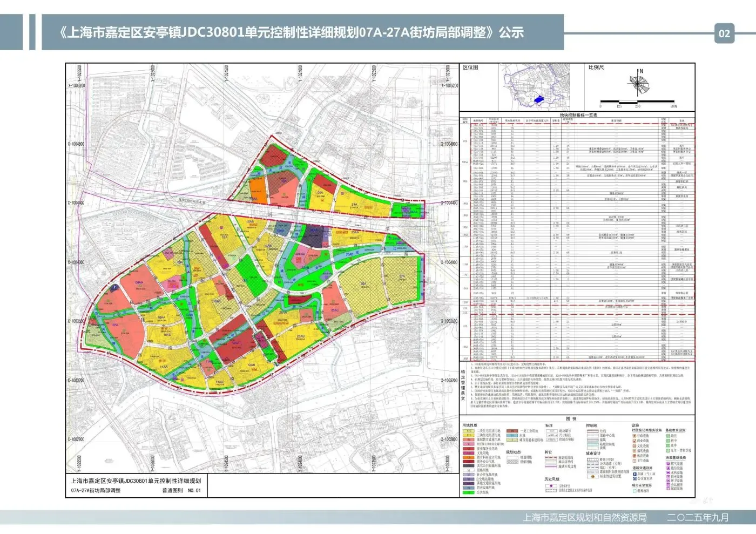Click the blue circular marker on map's west edge

[114, 288]
